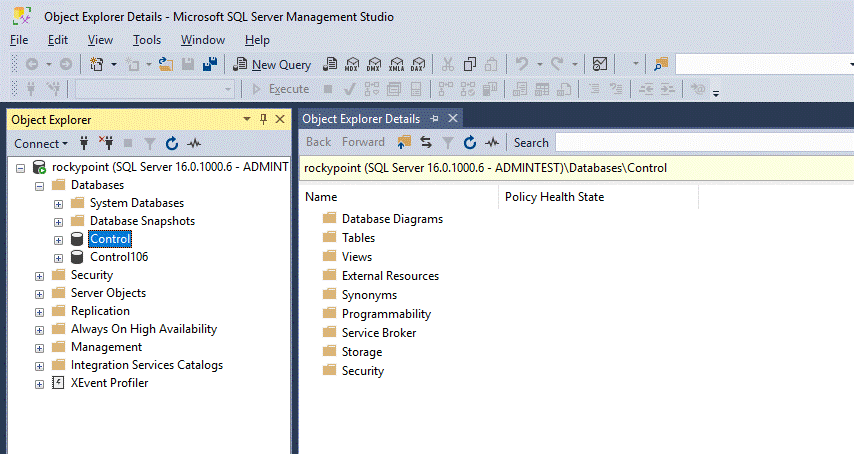
Task: Close the Object Explorer Details tab
Action: tap(453, 118)
